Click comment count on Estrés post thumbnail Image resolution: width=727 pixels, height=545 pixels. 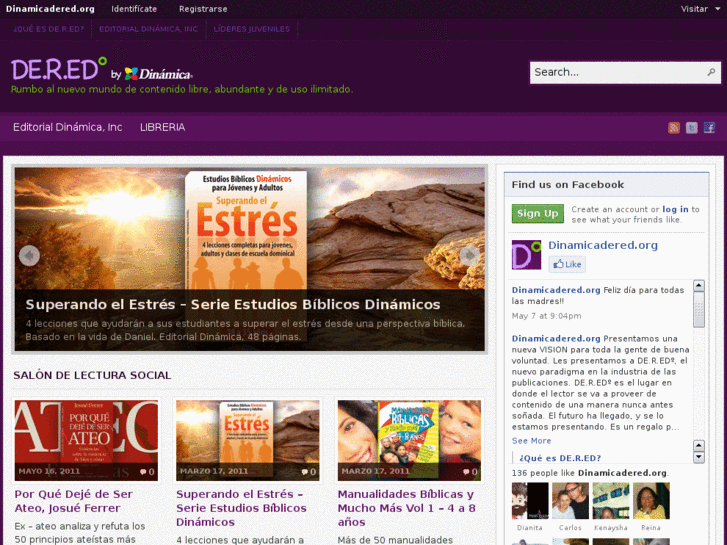click(x=309, y=472)
